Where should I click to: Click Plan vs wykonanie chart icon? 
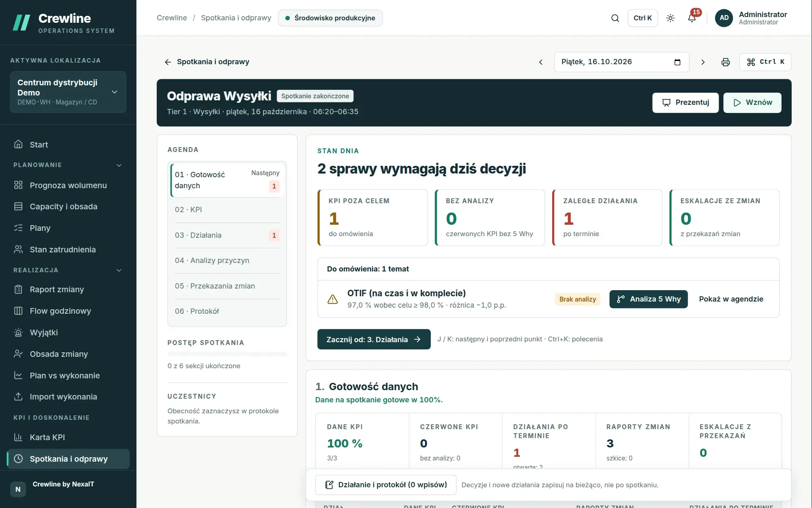point(18,376)
